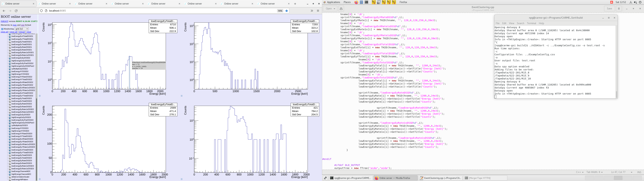The width and height of the screenshot is (644, 181).
Task: Click the Save button in the editor
Action: [x=609, y=9]
